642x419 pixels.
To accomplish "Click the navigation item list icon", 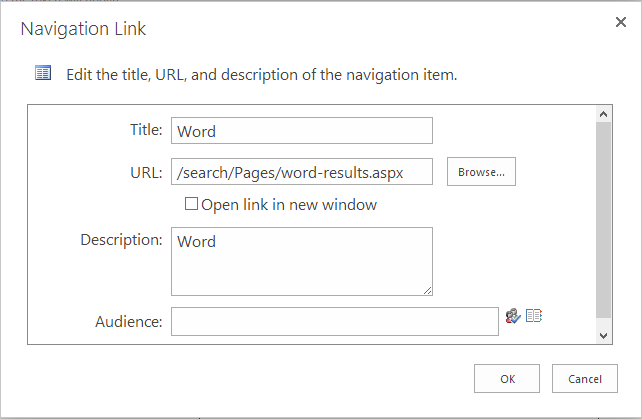I will 43,73.
